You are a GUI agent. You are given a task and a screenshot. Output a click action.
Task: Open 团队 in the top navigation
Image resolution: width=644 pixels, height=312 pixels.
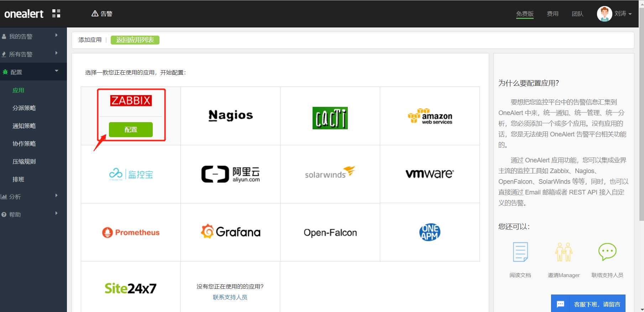[577, 14]
